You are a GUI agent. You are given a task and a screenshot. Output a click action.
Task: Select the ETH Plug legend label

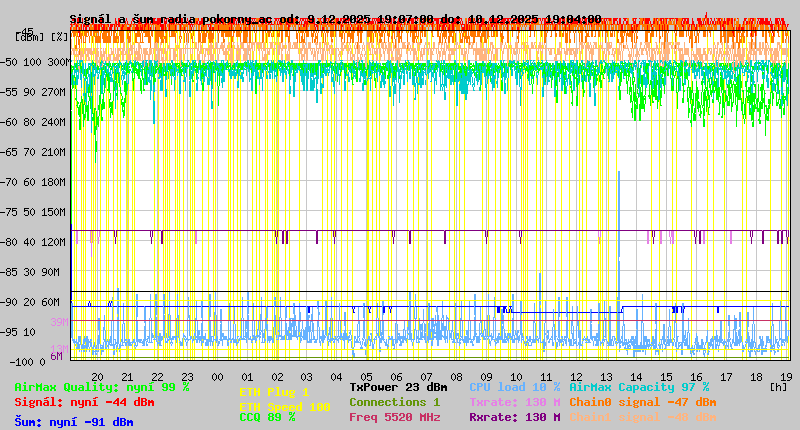274,393
